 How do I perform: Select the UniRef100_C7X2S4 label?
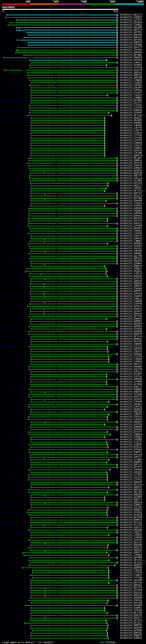coord(131,357)
